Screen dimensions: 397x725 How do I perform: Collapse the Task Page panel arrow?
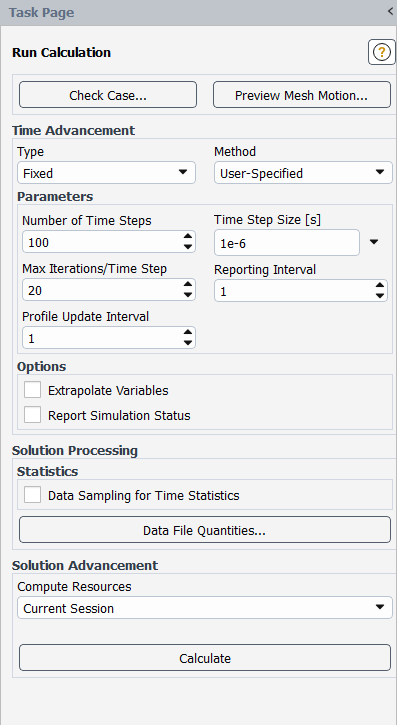(391, 12)
